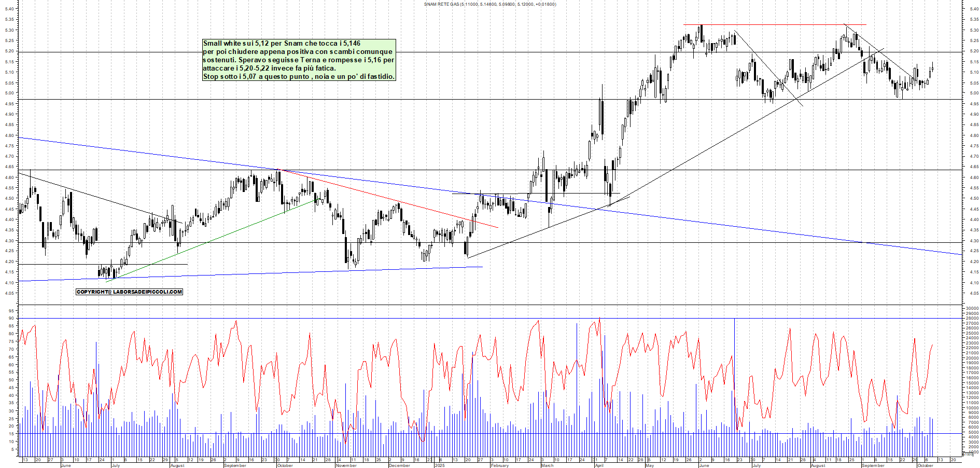Screen dimensions: 980x468
Task: Click the November label on time axis
Action: click(x=346, y=465)
